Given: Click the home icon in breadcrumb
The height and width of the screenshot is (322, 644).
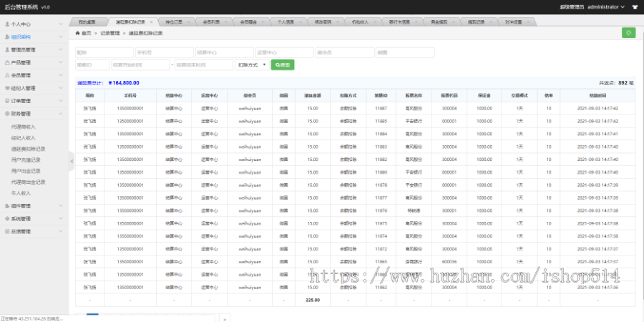Looking at the screenshot, I should (78, 33).
